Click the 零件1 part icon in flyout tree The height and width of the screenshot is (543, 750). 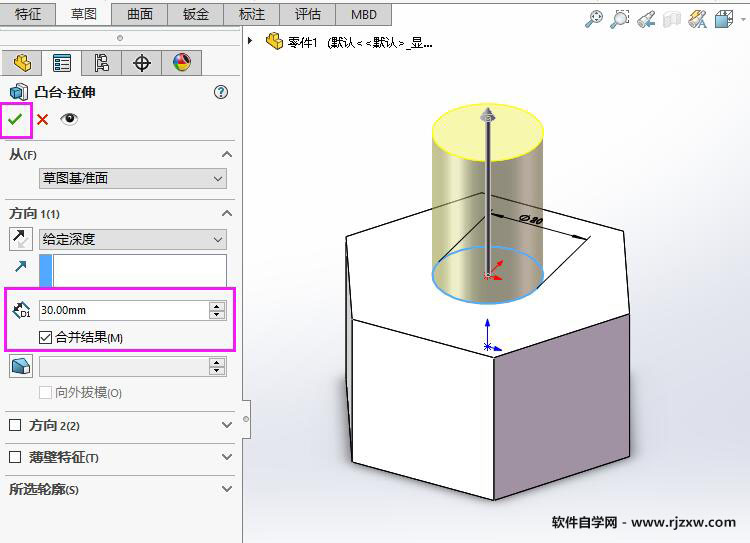274,42
